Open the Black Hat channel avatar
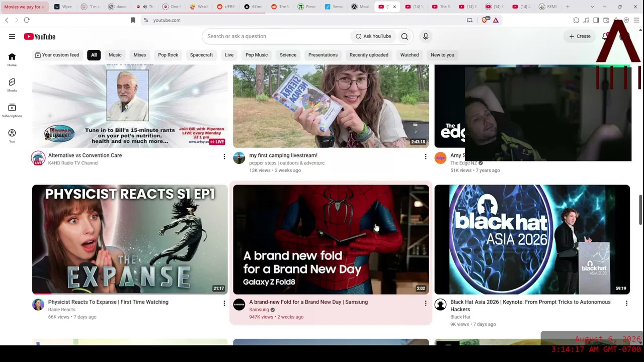The image size is (644, 362). (x=441, y=305)
